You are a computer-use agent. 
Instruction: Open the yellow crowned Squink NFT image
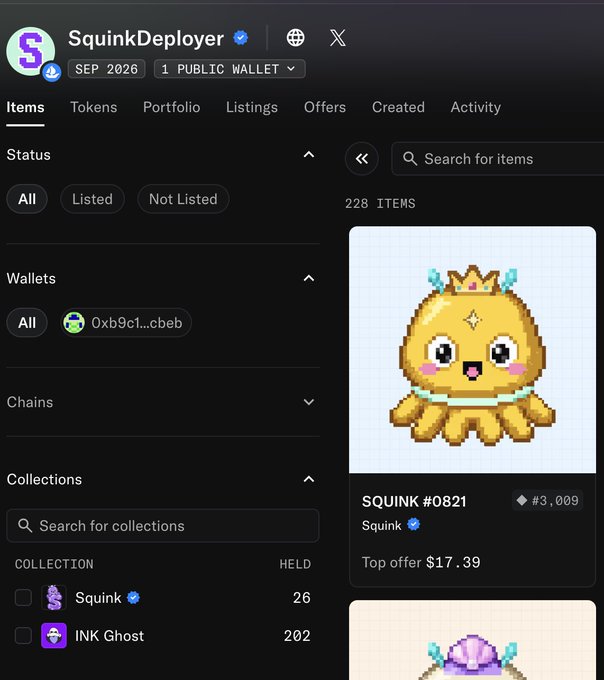tap(473, 350)
